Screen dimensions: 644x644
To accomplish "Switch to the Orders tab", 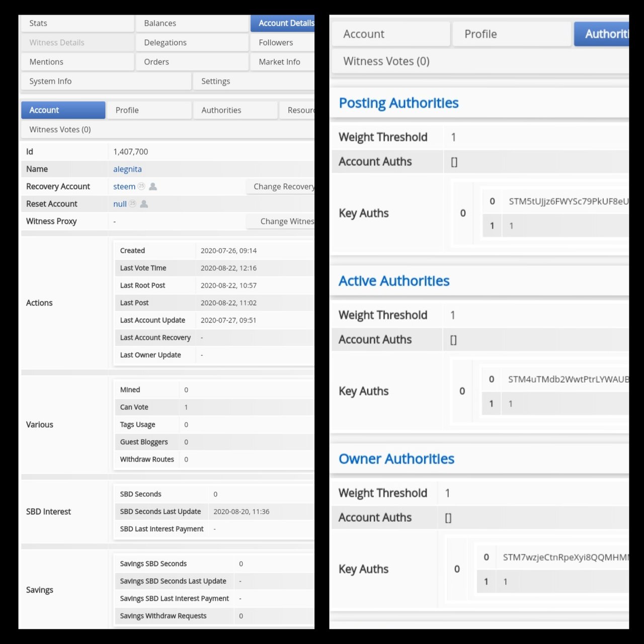I will pos(192,62).
